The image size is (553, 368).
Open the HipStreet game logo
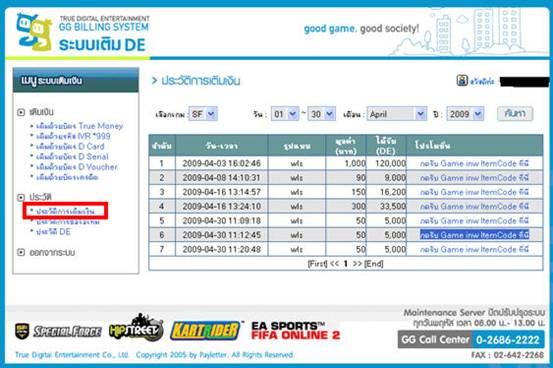(136, 328)
